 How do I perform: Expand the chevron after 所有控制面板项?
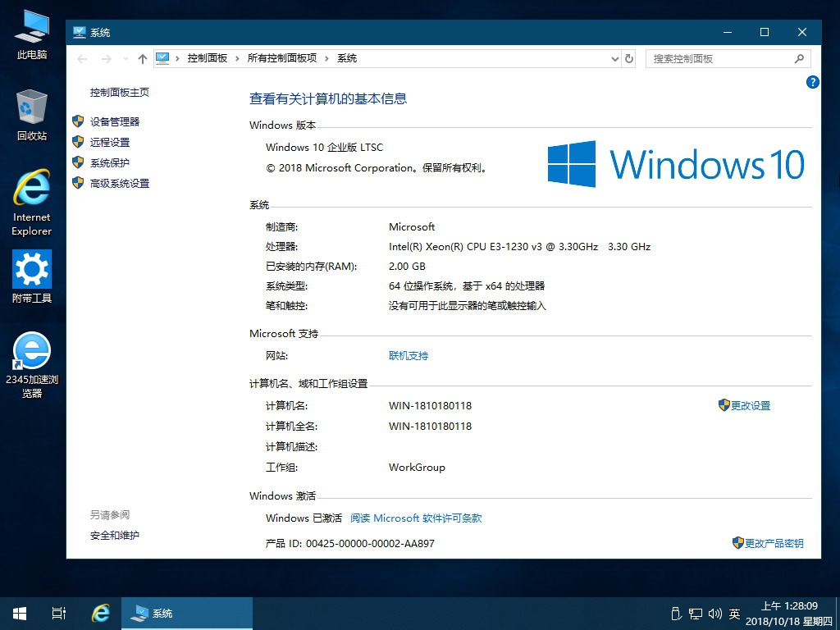pyautogui.click(x=326, y=59)
